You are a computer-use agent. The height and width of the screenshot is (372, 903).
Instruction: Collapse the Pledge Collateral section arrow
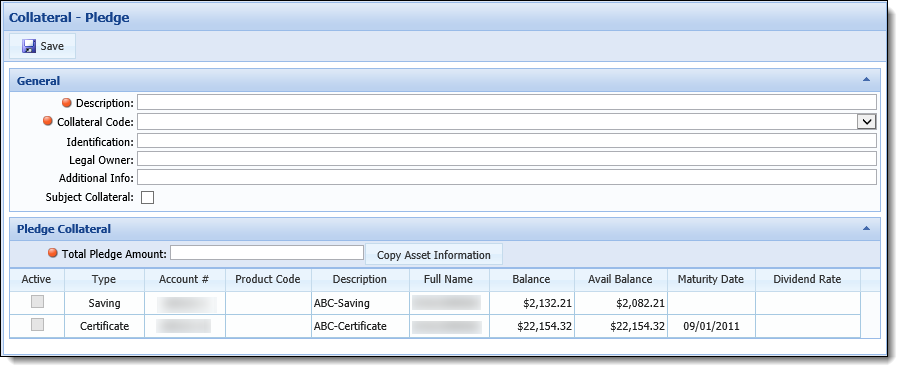pos(866,228)
